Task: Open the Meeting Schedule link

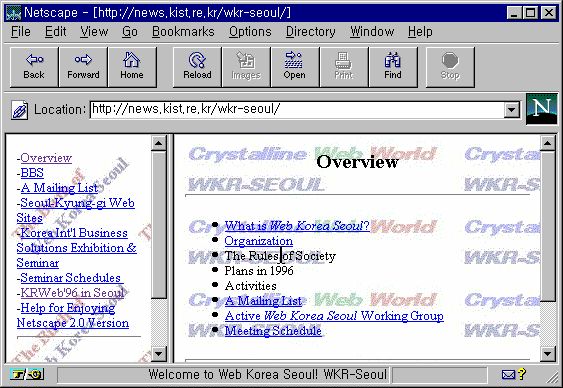Action: tap(273, 331)
